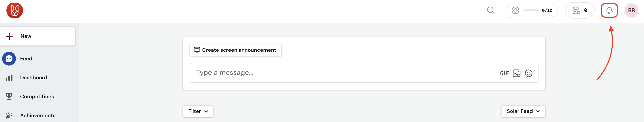
Task: Open the coins balance indicator
Action: coord(580,10)
